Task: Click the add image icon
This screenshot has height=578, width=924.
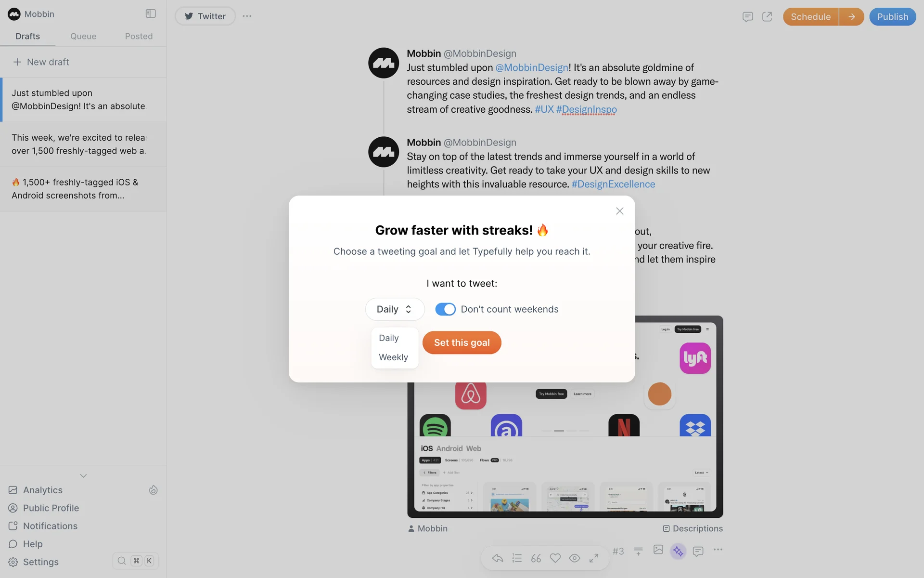Action: click(x=658, y=550)
